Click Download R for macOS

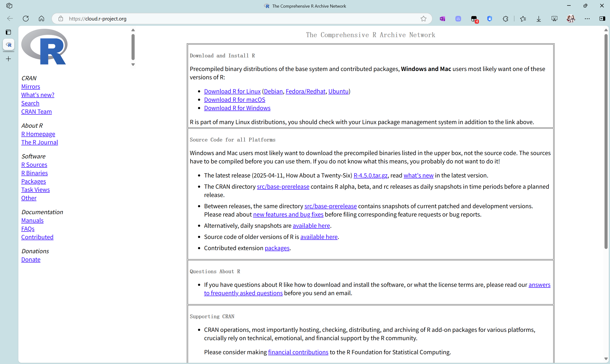coord(235,100)
